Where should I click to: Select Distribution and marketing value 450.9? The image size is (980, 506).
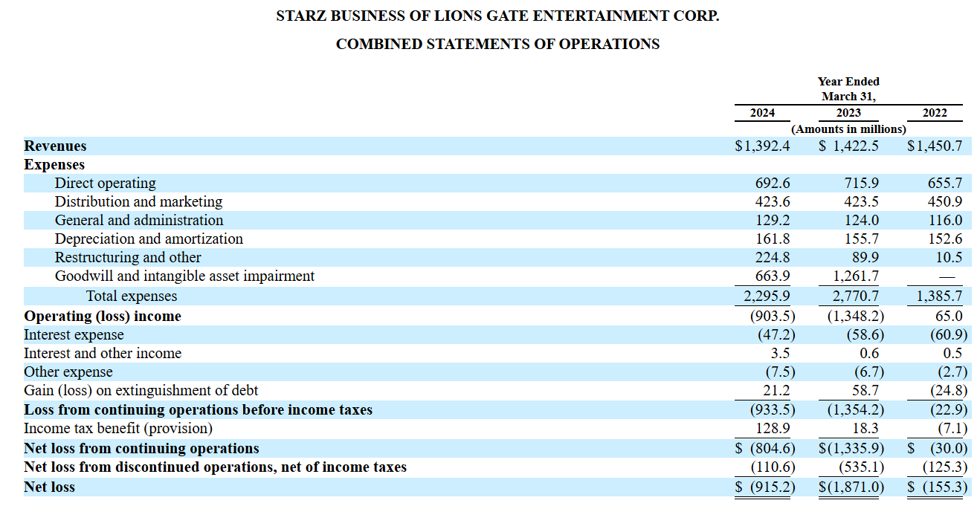[945, 202]
